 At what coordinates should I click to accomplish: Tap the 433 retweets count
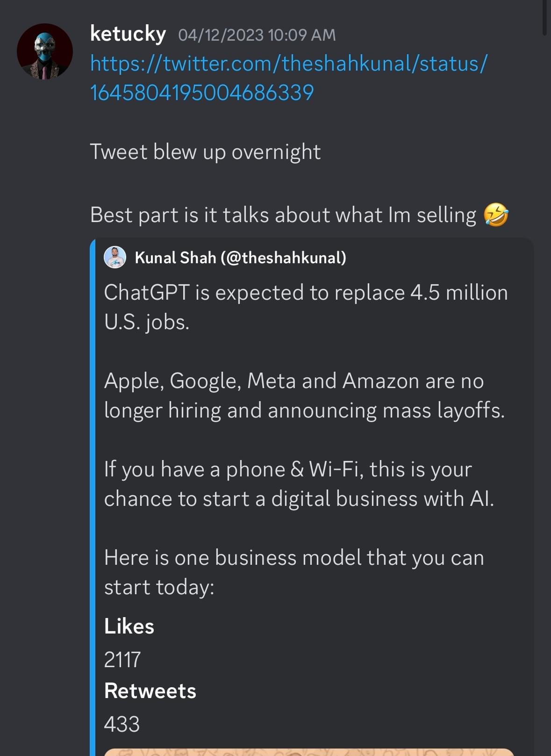pyautogui.click(x=122, y=724)
